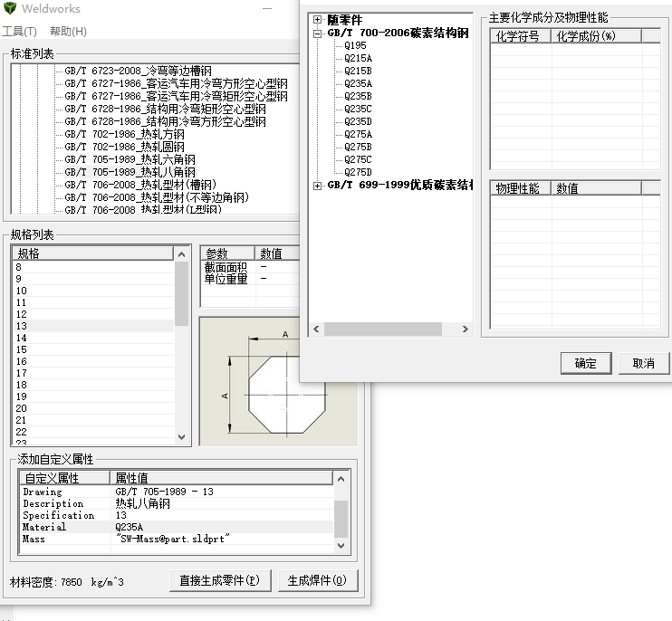
Task: Click the custom properties scroll-down arrow
Action: pos(341,546)
